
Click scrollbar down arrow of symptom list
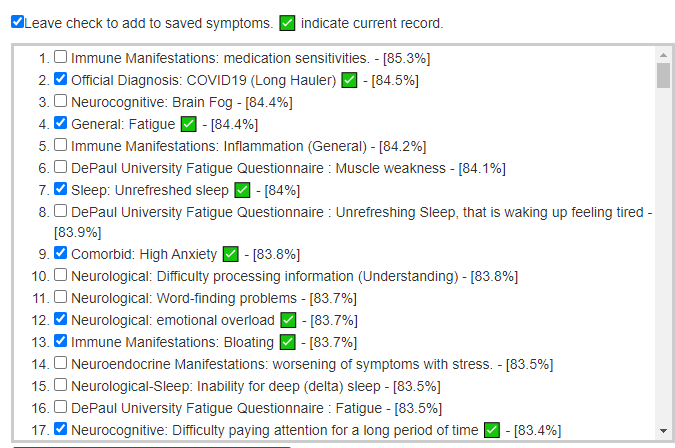pos(663,431)
